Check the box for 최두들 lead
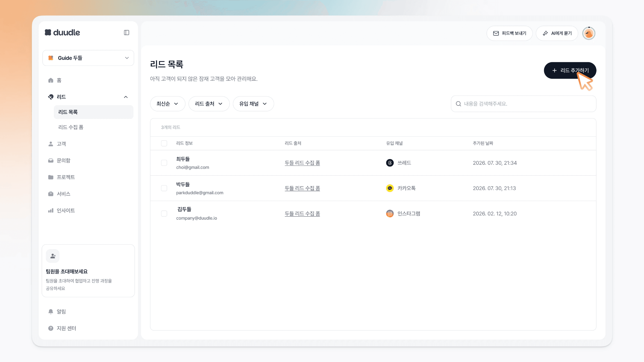The width and height of the screenshot is (644, 362). 164,163
